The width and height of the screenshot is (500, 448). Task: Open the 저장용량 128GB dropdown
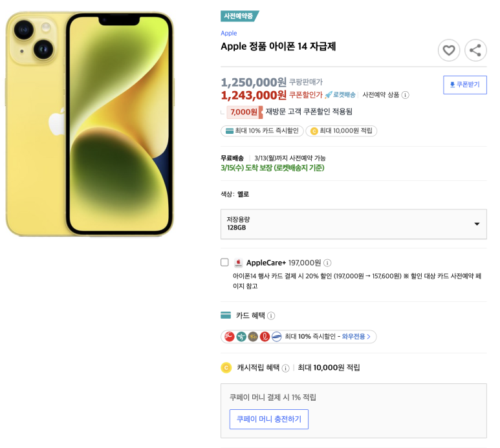point(354,224)
